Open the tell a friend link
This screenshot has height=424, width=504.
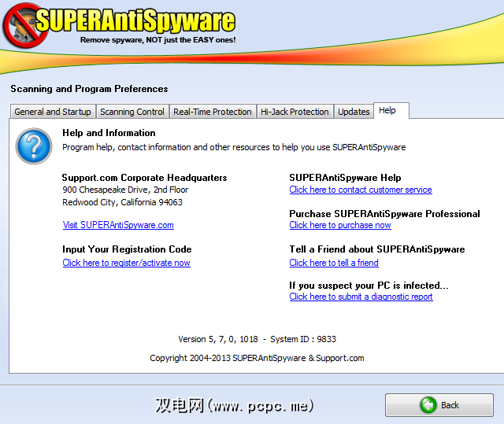tap(334, 263)
